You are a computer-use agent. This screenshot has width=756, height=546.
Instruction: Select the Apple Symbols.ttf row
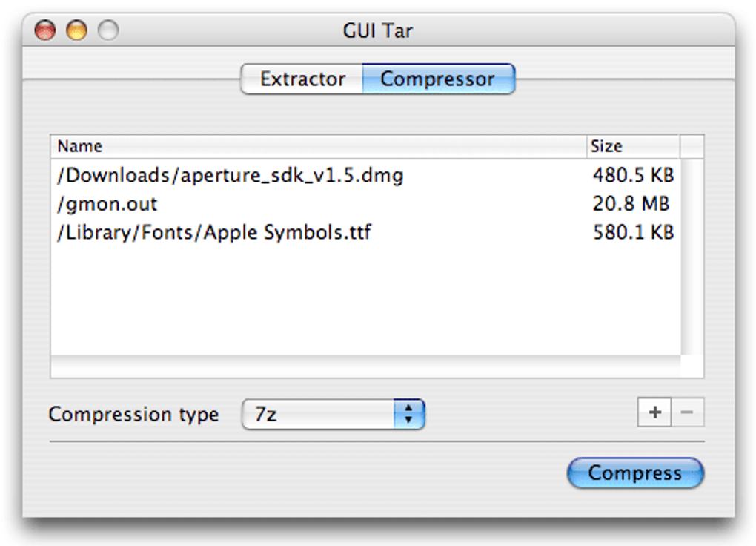coord(214,232)
